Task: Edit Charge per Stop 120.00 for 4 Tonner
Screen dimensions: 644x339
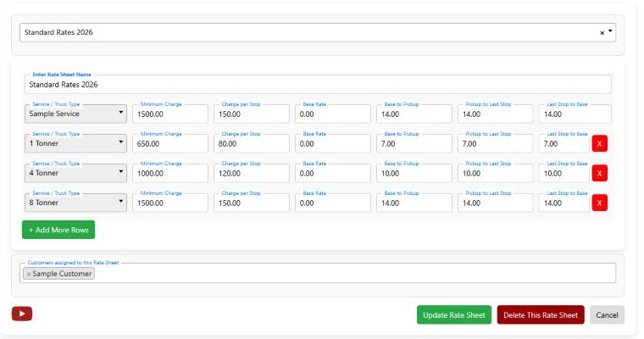Action: pos(252,174)
